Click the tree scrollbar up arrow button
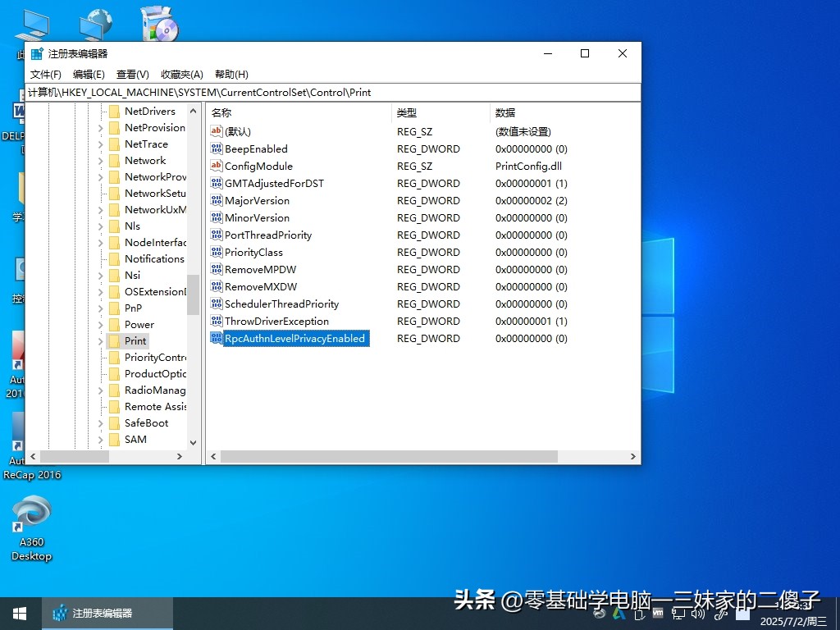The height and width of the screenshot is (630, 840). pos(194,110)
